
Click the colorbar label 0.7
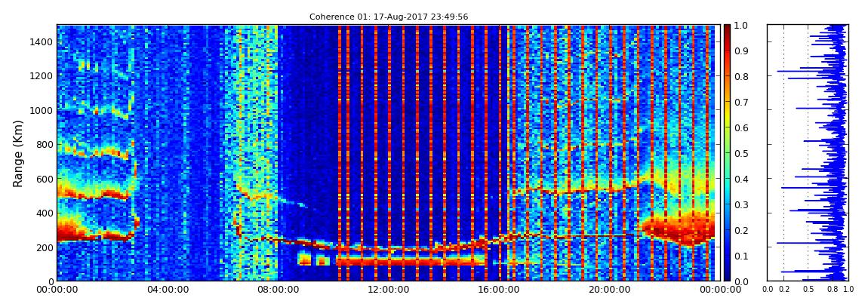pyautogui.click(x=743, y=103)
